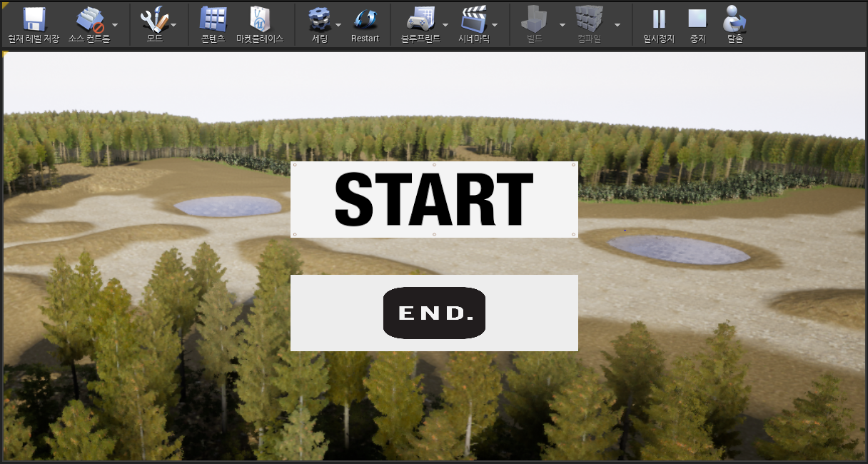Open the Content (콘텐츠) browser icon
Viewport: 868px width, 464px height.
[x=213, y=19]
